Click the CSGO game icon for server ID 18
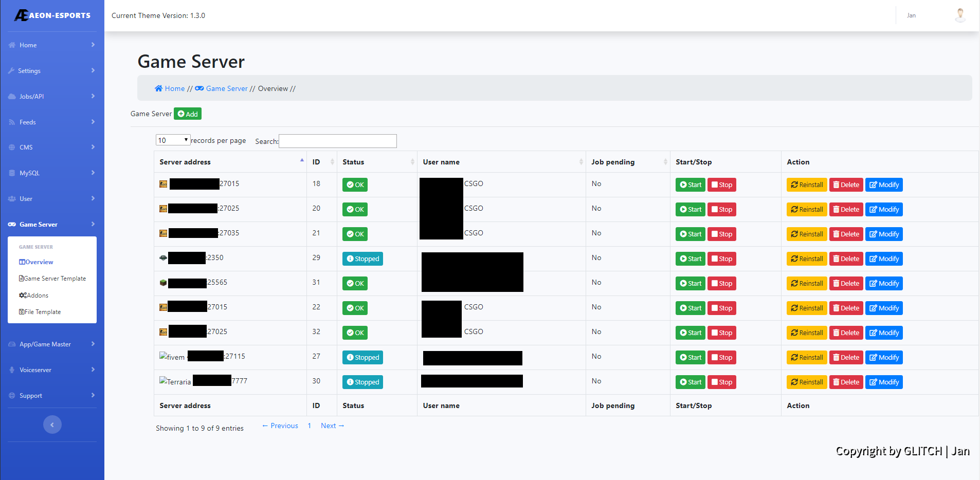This screenshot has width=980, height=480. tap(164, 184)
